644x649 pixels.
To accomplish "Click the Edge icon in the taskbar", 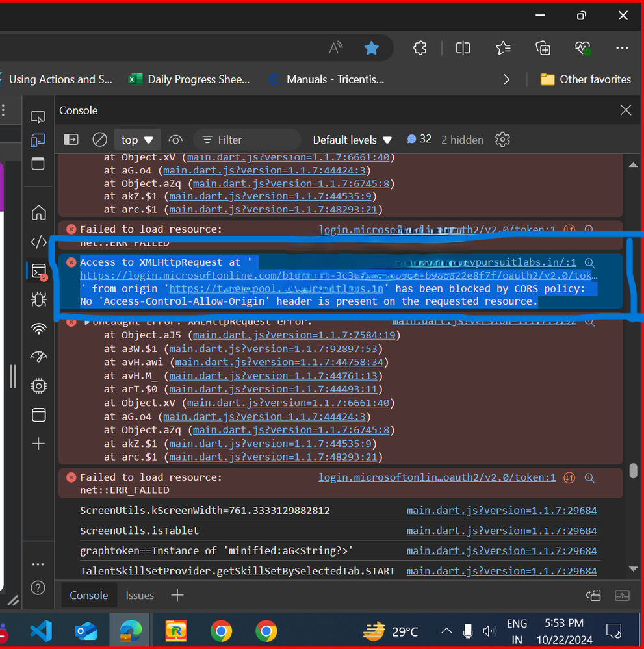I will [131, 631].
